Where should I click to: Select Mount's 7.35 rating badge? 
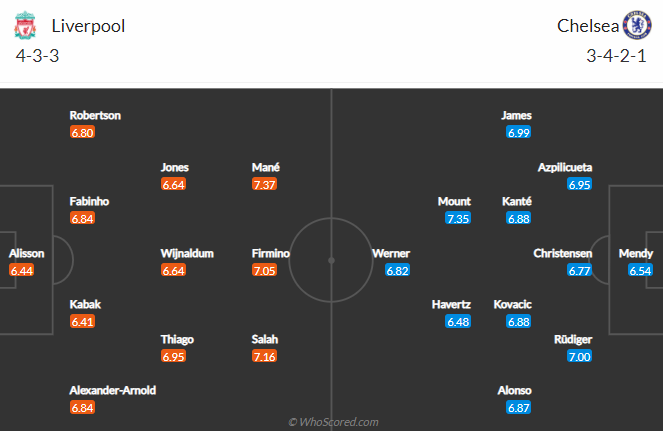[458, 218]
